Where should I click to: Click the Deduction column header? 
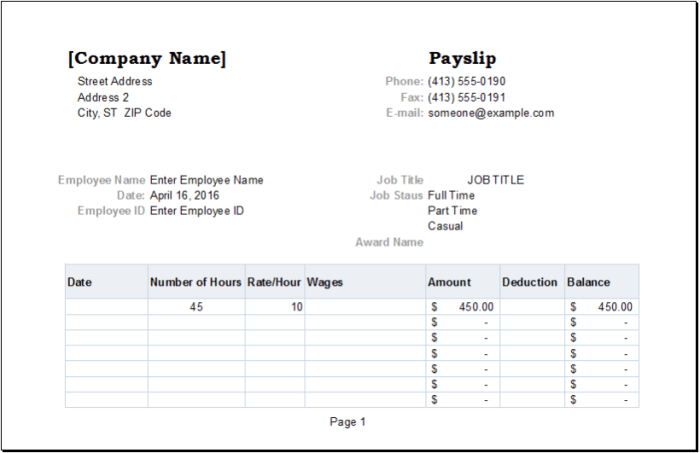(530, 282)
